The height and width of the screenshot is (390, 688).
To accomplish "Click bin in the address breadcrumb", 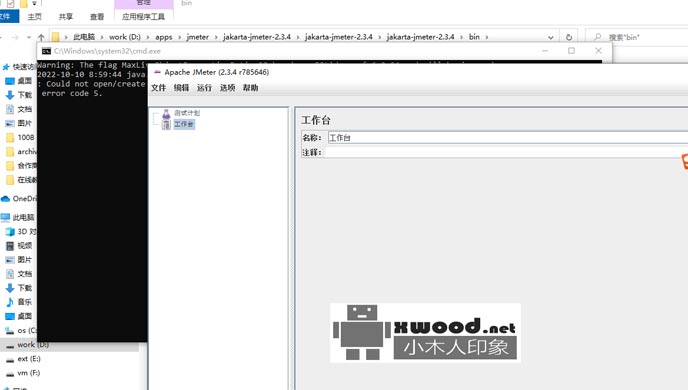I will click(x=474, y=37).
